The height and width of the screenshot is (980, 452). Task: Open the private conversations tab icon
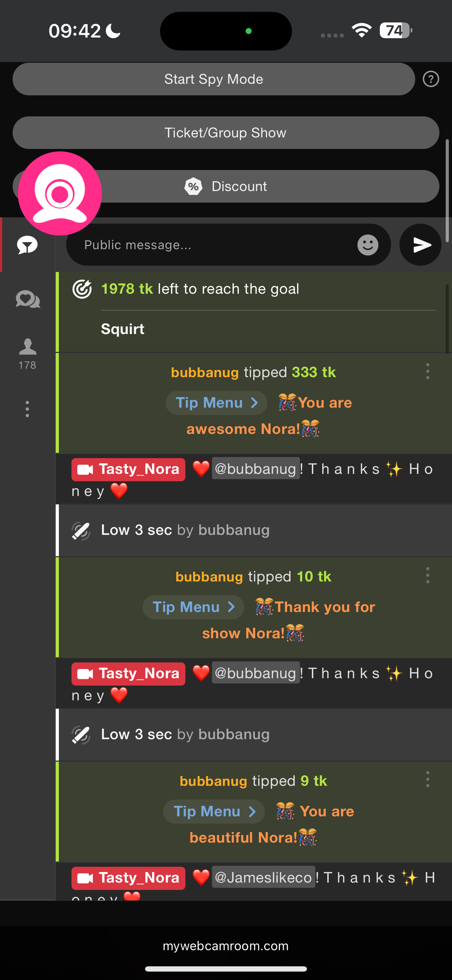[x=27, y=299]
